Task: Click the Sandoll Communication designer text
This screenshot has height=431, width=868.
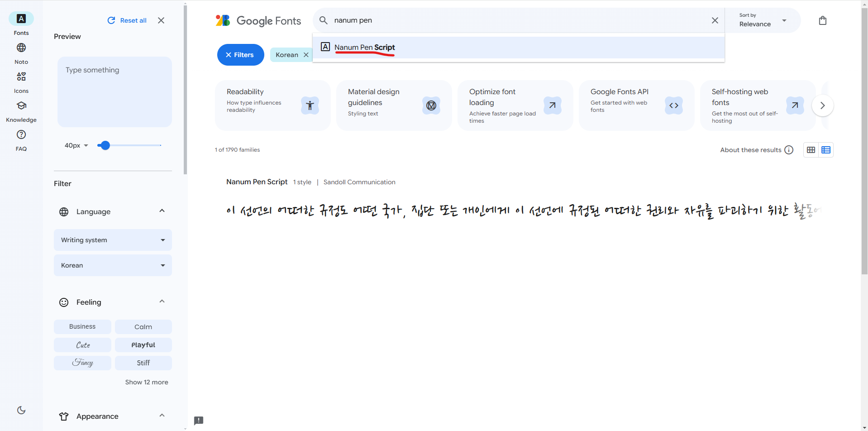Action: coord(359,182)
